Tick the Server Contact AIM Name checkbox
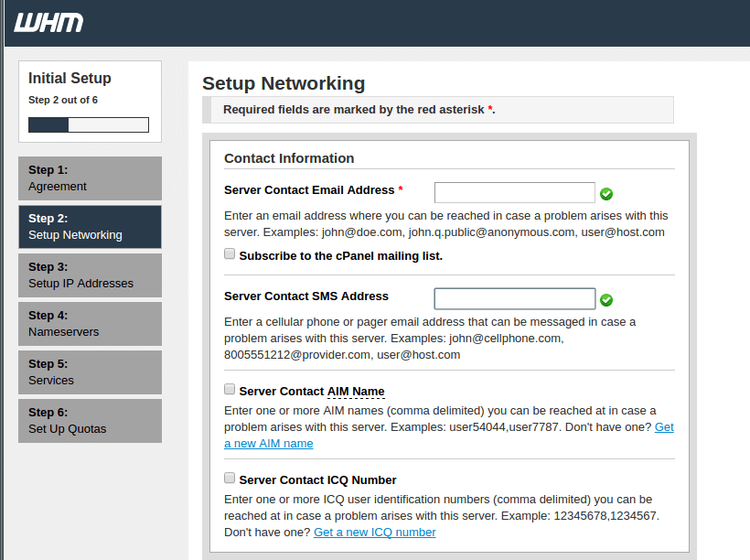 coord(230,389)
